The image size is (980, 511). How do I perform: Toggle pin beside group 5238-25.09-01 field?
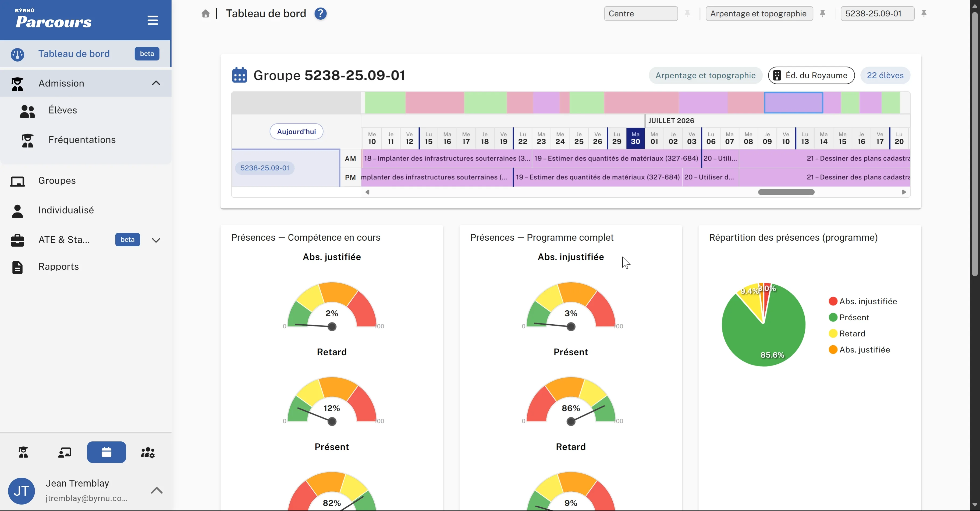(924, 14)
